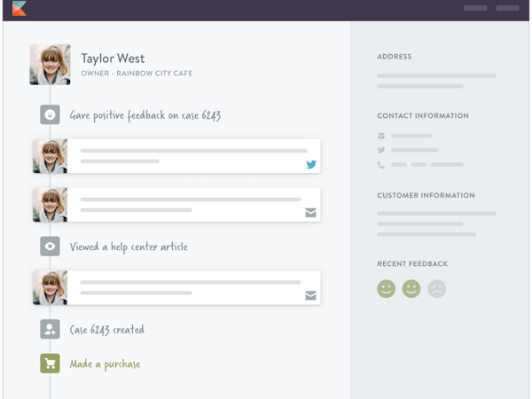Click the rightmost placeholder in top bar

[508, 8]
